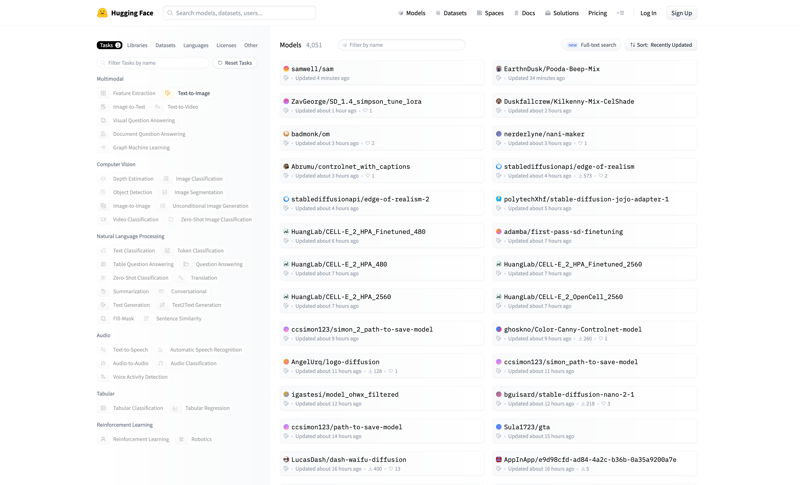Click the Sign Up button
Image resolution: width=800 pixels, height=485 pixels.
click(682, 13)
